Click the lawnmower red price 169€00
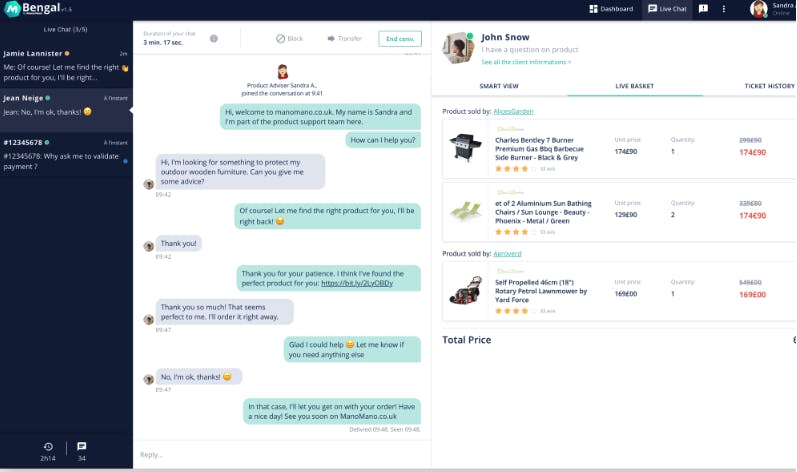 [x=752, y=295]
